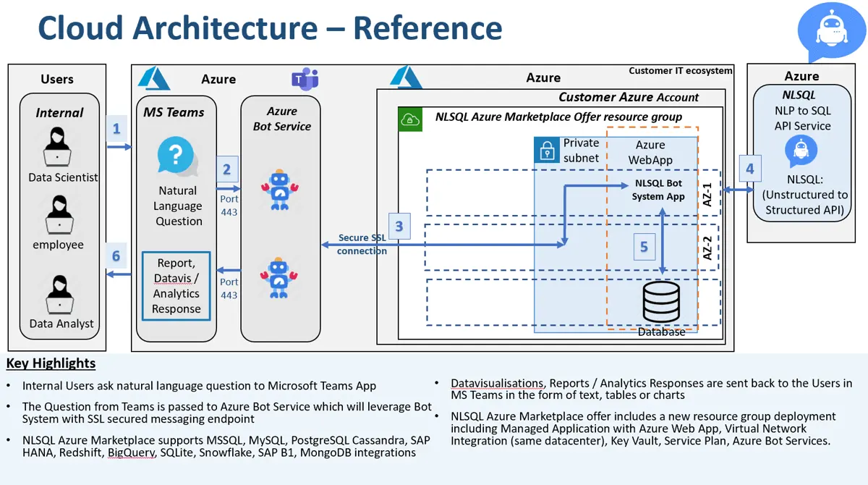Click the AZ-1 availability zone label

pyautogui.click(x=707, y=195)
